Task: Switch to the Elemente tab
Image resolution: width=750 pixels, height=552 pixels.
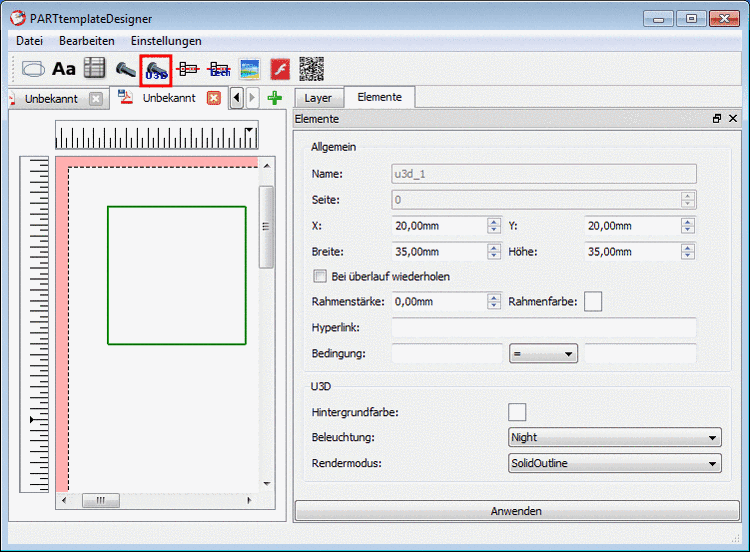Action: pos(380,97)
